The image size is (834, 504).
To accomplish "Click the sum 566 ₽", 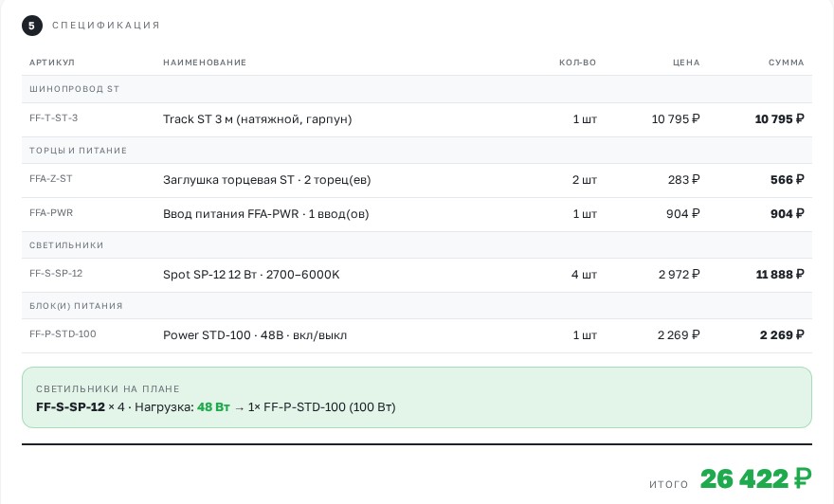I will click(x=788, y=180).
